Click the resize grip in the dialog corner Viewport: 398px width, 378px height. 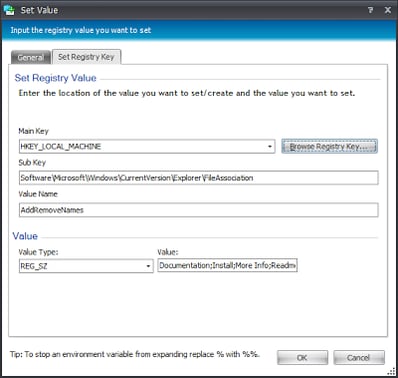point(392,372)
